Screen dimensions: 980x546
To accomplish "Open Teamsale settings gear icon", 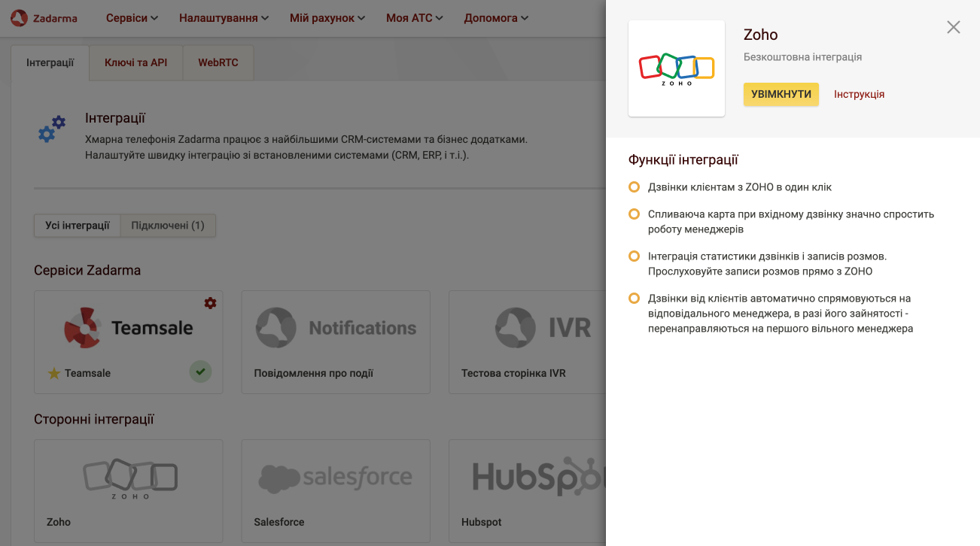I will (210, 302).
